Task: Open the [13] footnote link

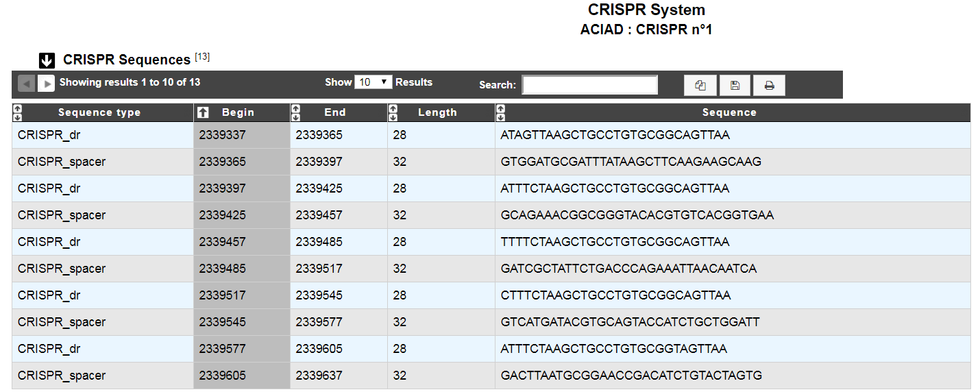Action: [202, 57]
